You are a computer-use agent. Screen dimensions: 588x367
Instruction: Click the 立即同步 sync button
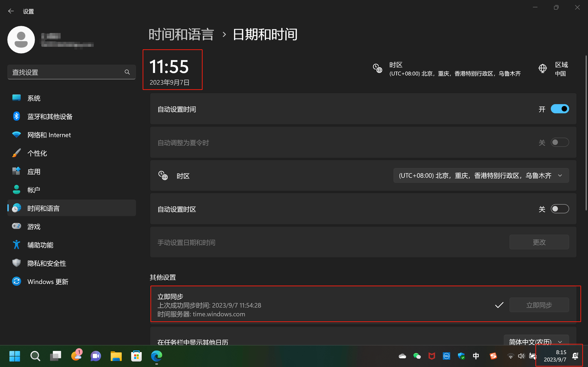coord(539,305)
